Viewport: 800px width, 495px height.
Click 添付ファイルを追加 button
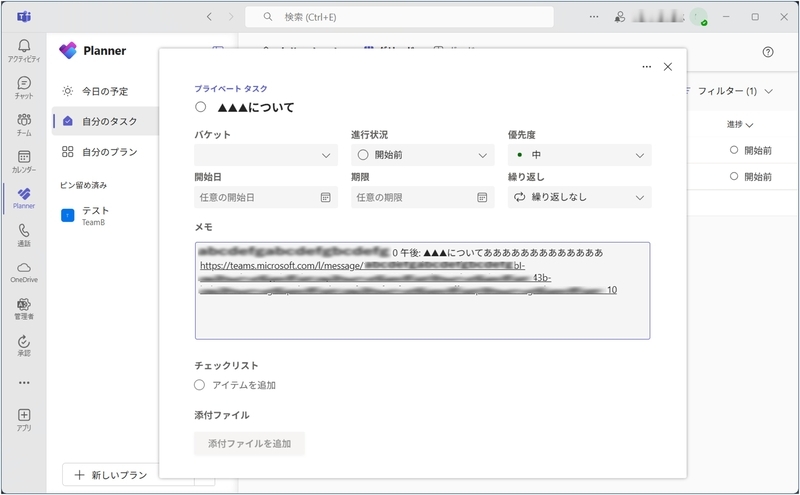point(249,443)
